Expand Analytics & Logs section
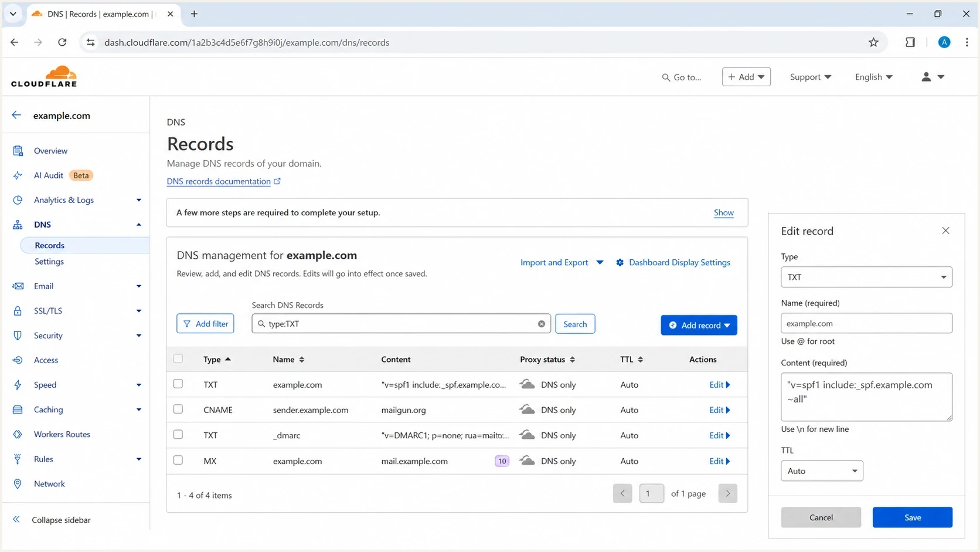This screenshot has width=980, height=552. pos(138,200)
